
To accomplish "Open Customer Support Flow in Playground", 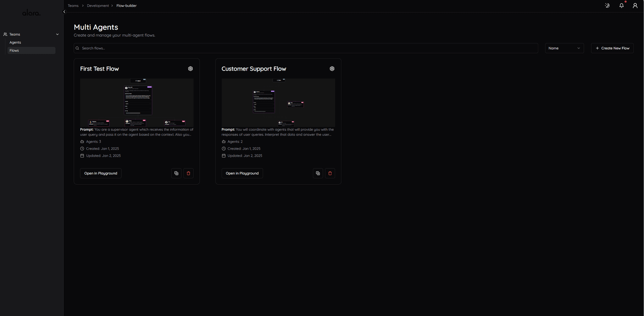I will [x=242, y=173].
